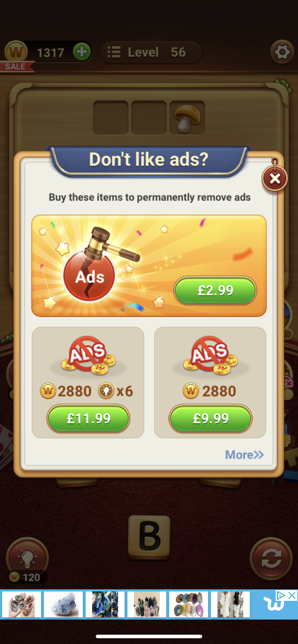Open the first geode ad thumbnail
Image resolution: width=298 pixels, height=644 pixels.
point(22,604)
